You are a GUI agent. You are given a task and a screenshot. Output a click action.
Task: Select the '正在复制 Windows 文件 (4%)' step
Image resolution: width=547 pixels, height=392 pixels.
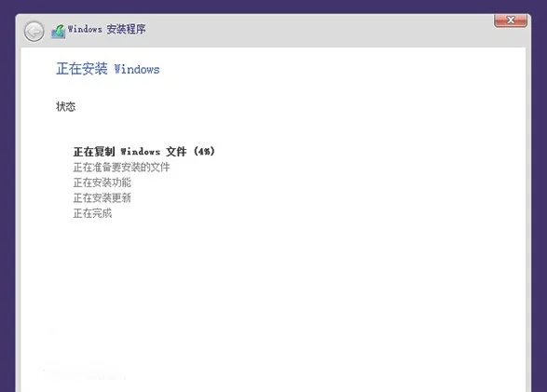[x=144, y=151]
